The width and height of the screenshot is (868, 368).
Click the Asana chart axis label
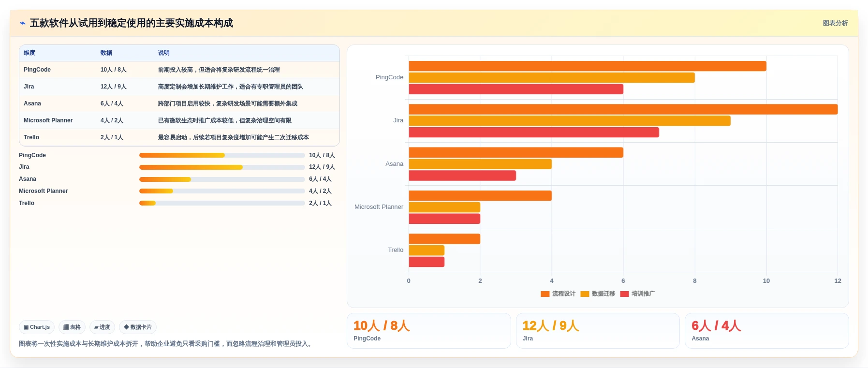point(394,164)
